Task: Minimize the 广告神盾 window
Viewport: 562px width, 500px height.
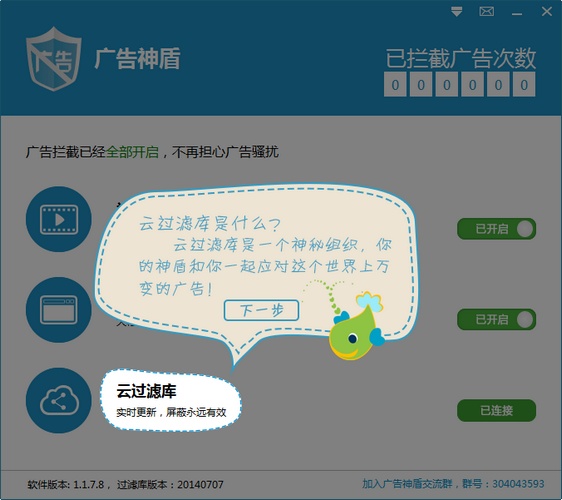Action: click(516, 14)
